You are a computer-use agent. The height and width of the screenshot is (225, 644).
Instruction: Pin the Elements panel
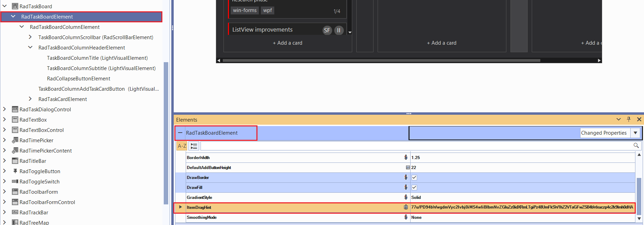coord(629,119)
